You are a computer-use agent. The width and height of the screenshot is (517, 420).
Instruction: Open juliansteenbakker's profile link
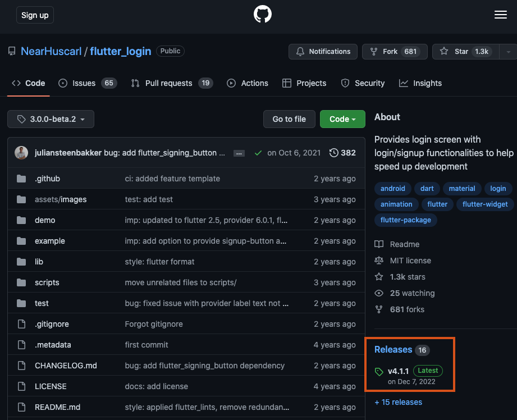point(68,153)
